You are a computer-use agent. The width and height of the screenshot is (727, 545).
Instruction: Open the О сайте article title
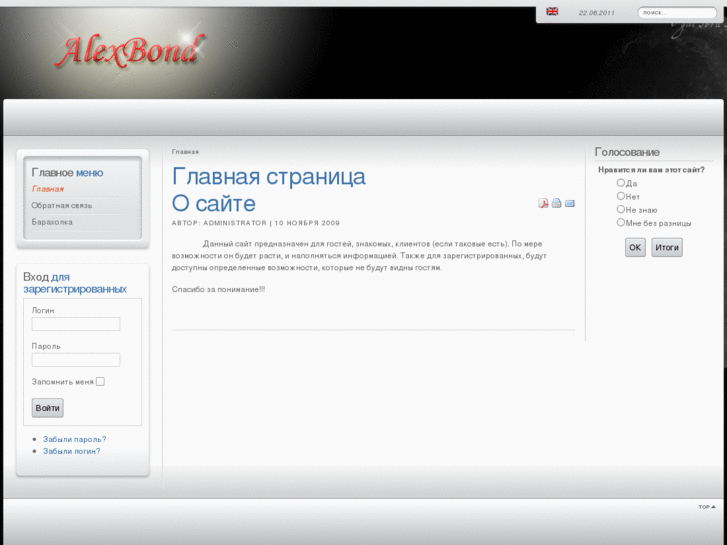click(214, 203)
